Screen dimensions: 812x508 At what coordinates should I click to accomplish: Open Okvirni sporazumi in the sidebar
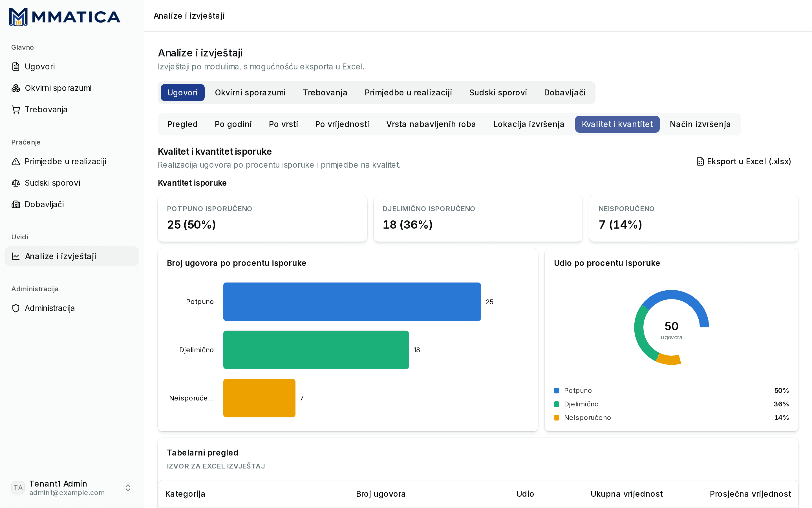pos(72,88)
